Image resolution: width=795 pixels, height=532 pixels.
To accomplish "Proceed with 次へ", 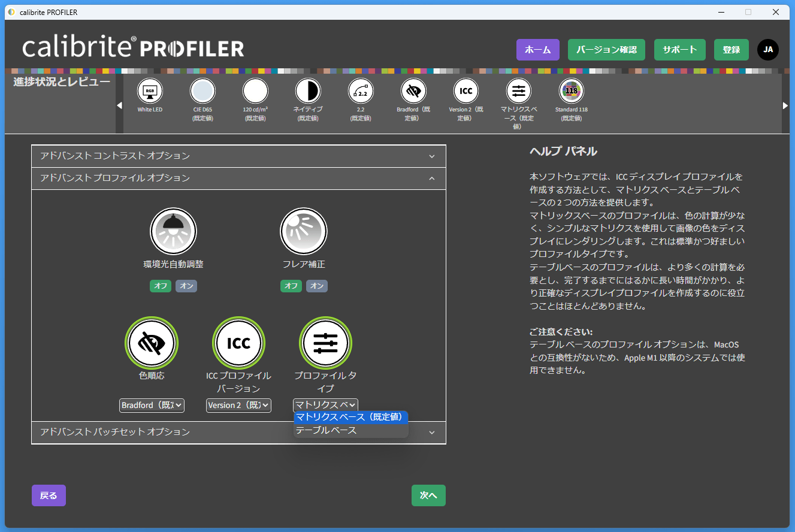I will (428, 495).
